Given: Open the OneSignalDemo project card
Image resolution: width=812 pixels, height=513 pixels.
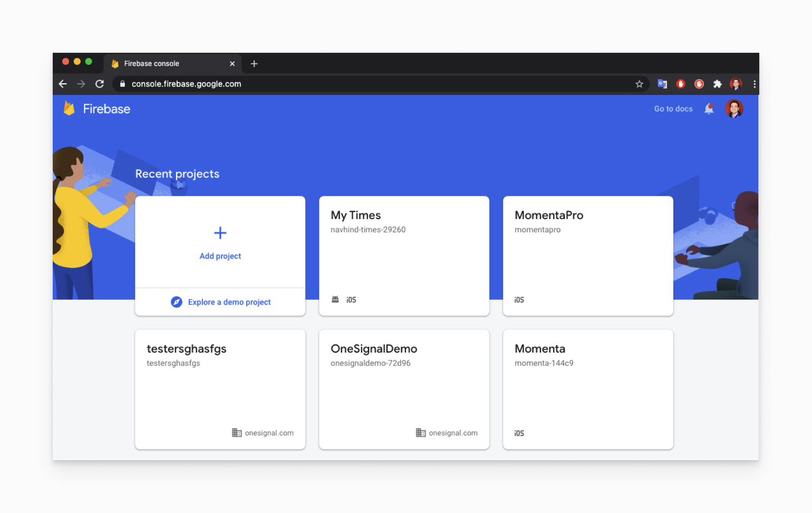Looking at the screenshot, I should [404, 389].
